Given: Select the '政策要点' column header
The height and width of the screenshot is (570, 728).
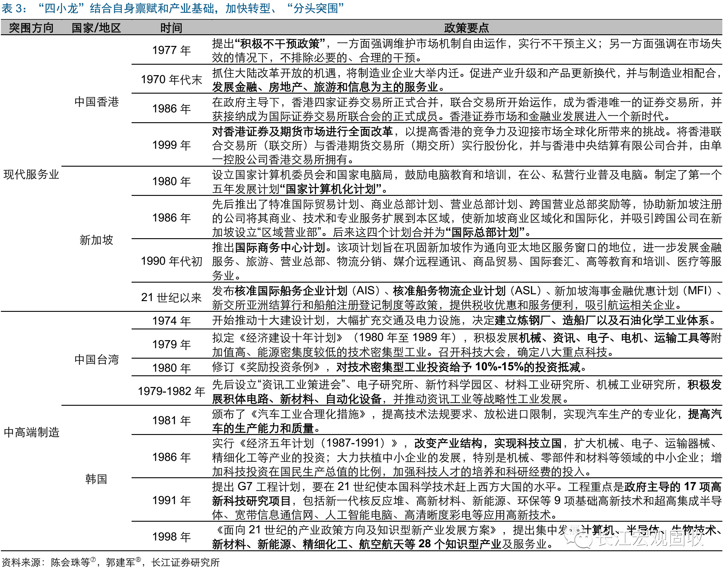Looking at the screenshot, I should [467, 28].
